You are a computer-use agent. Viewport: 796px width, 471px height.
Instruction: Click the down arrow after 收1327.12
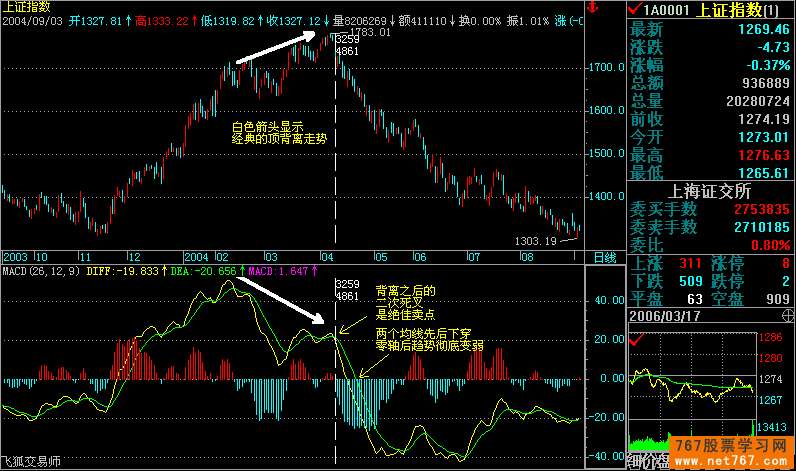[327, 20]
